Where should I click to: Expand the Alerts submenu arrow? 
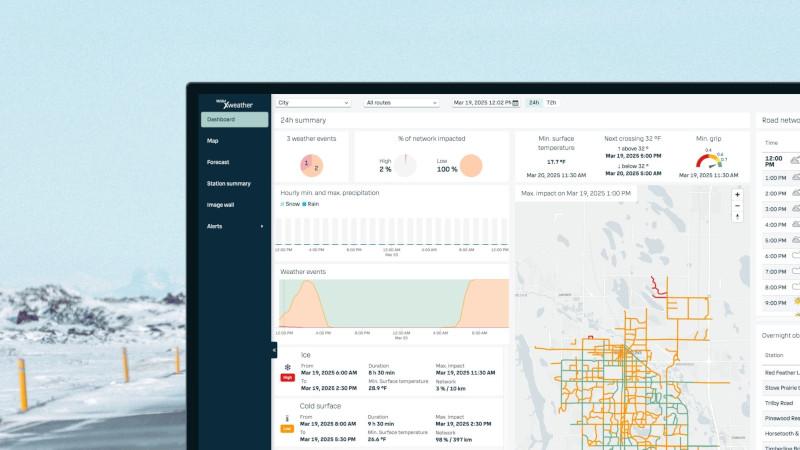262,227
